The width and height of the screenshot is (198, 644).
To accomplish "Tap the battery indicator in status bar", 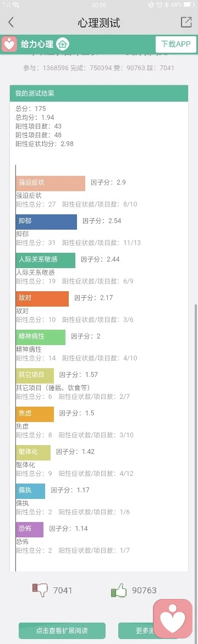I will tap(189, 5).
